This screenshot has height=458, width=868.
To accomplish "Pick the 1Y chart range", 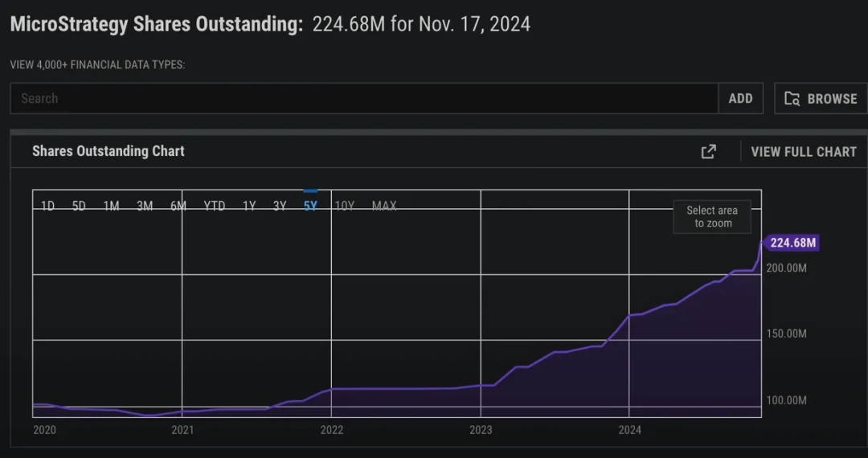I will pyautogui.click(x=249, y=207).
